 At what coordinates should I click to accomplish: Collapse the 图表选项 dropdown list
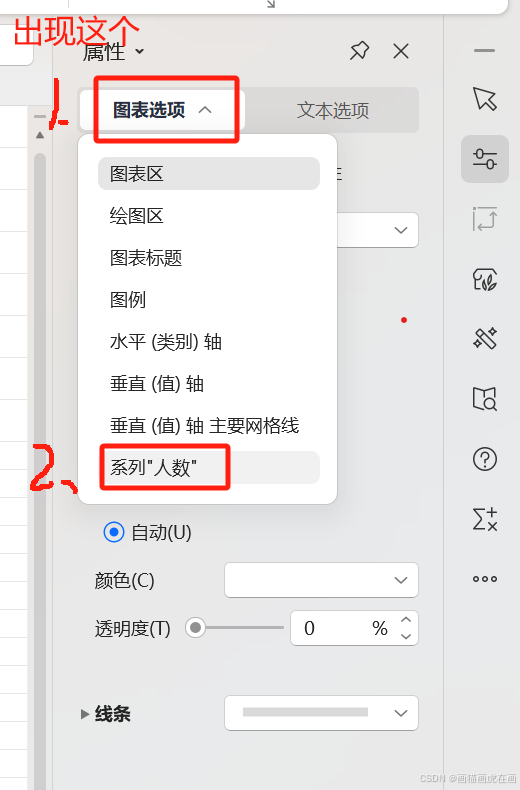click(162, 110)
